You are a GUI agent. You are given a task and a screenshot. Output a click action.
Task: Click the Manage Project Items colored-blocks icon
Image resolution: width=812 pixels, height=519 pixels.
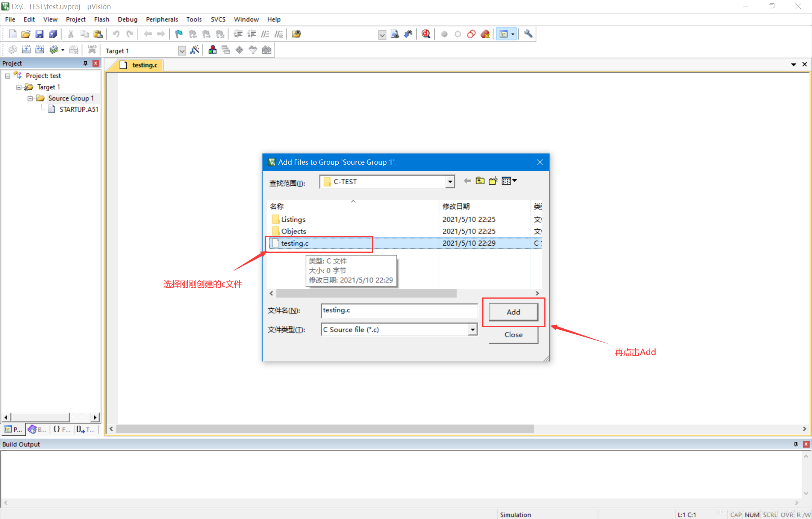[212, 50]
